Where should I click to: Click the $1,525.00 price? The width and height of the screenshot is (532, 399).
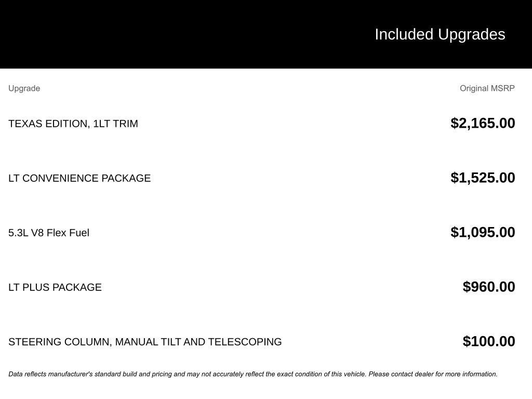tap(483, 178)
